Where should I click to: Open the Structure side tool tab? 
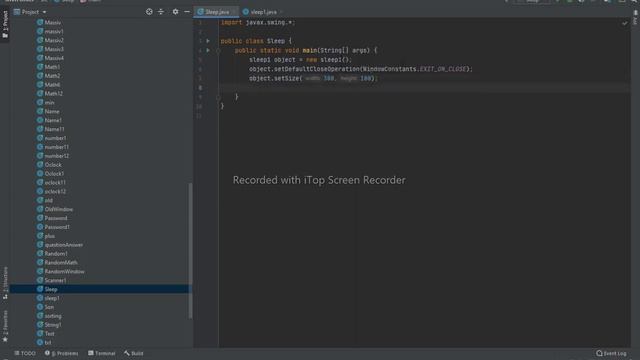[x=5, y=283]
